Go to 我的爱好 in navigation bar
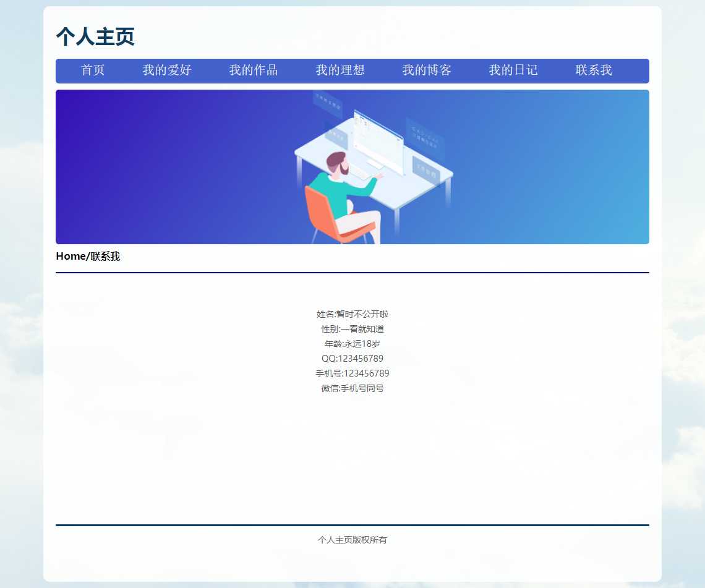Screen dimensions: 705x588 pyautogui.click(x=167, y=70)
